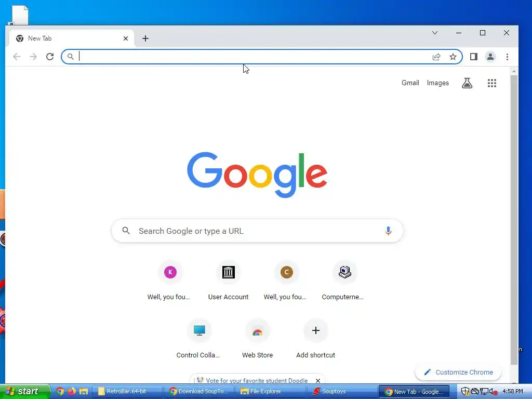
Task: Click the page vertical scrollbar
Action: tap(514, 220)
